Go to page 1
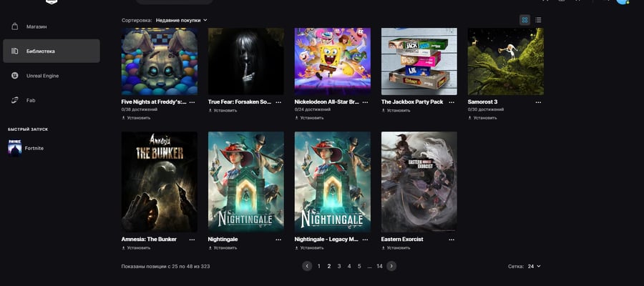This screenshot has height=286, width=644. (x=318, y=266)
